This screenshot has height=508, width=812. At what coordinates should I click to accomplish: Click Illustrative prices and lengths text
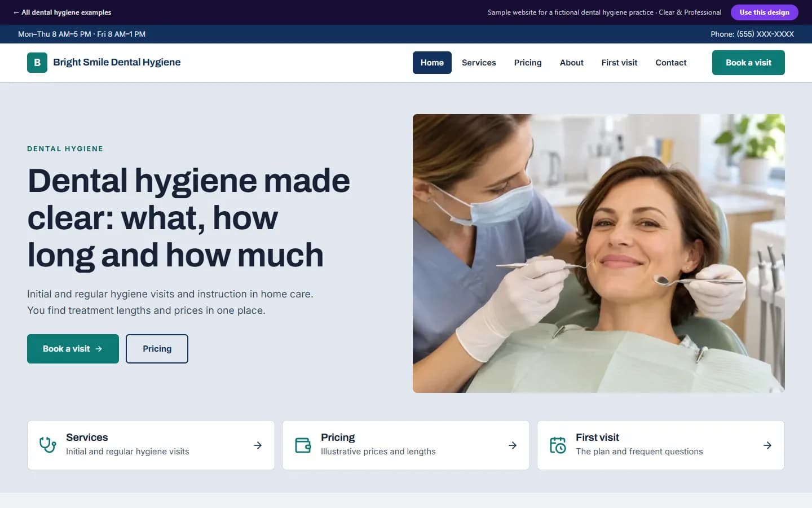pyautogui.click(x=378, y=452)
